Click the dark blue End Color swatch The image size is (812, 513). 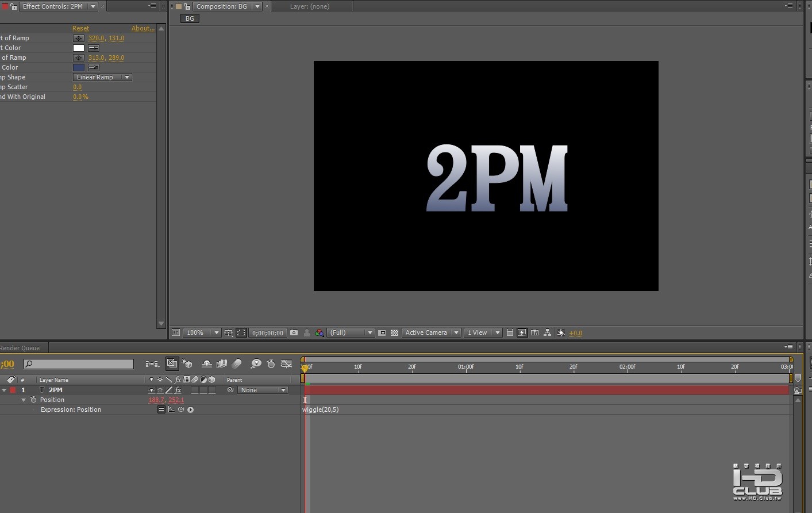pos(79,68)
